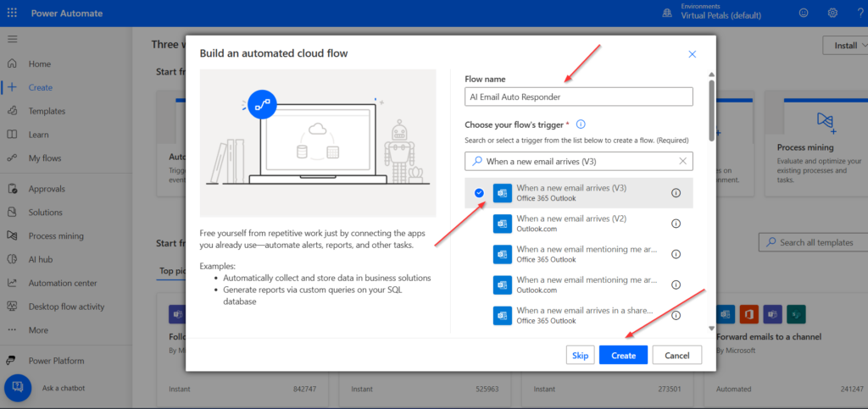
Task: Open the Settings gear icon
Action: coord(832,13)
